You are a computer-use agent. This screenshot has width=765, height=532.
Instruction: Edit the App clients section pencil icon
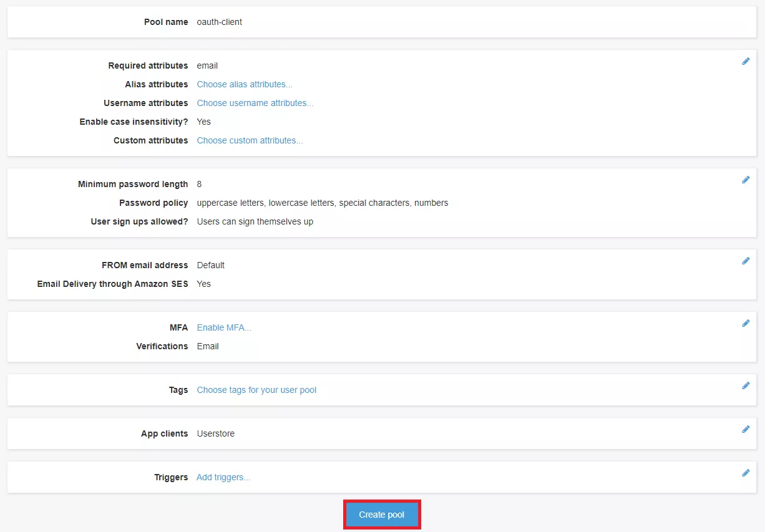coord(746,429)
